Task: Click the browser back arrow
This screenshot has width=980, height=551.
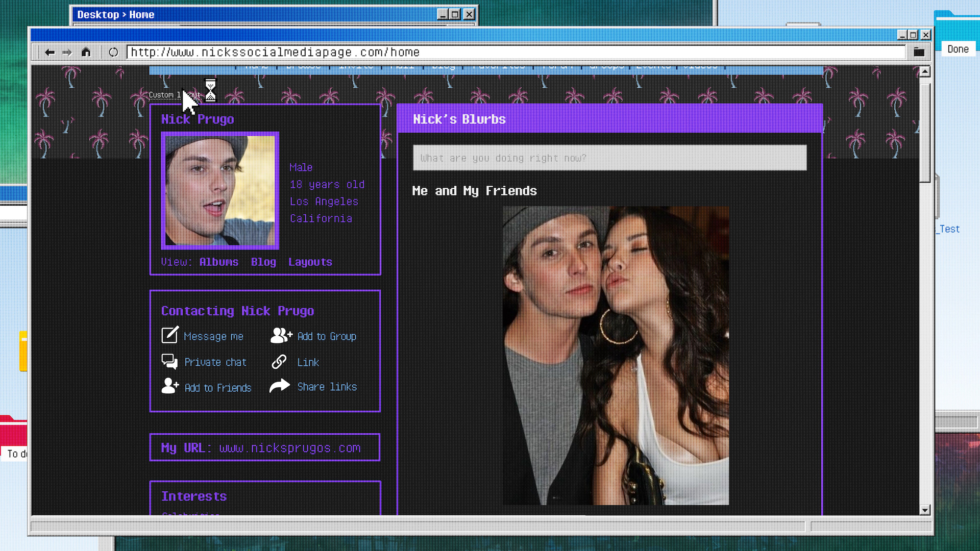Action: point(50,52)
